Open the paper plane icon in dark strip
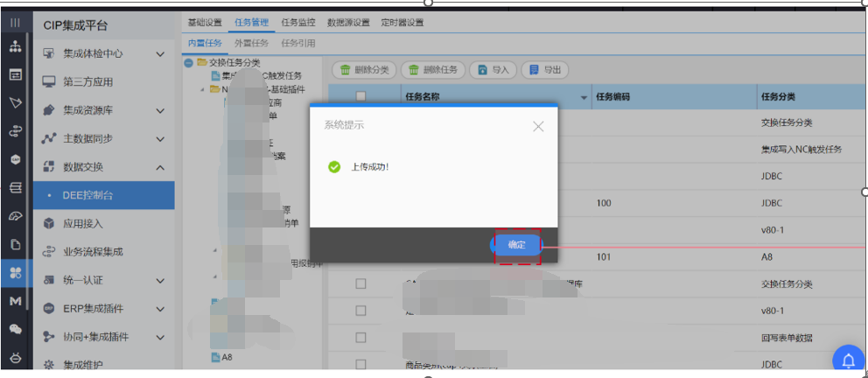868x378 pixels. pos(16,103)
